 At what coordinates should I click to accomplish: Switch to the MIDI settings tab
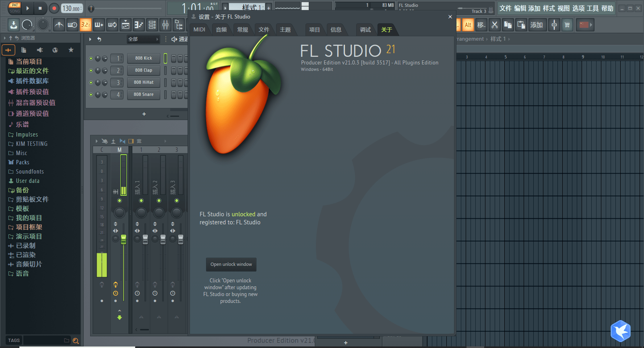click(199, 29)
